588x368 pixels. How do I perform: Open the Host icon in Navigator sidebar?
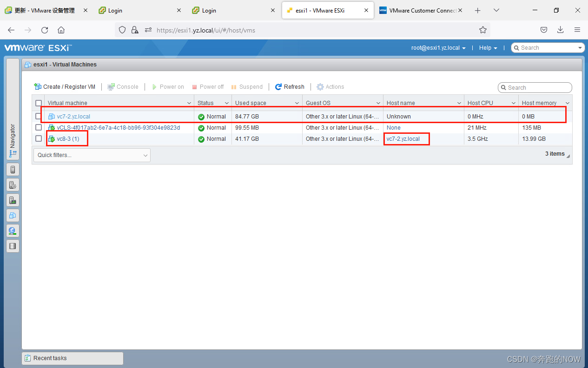13,170
